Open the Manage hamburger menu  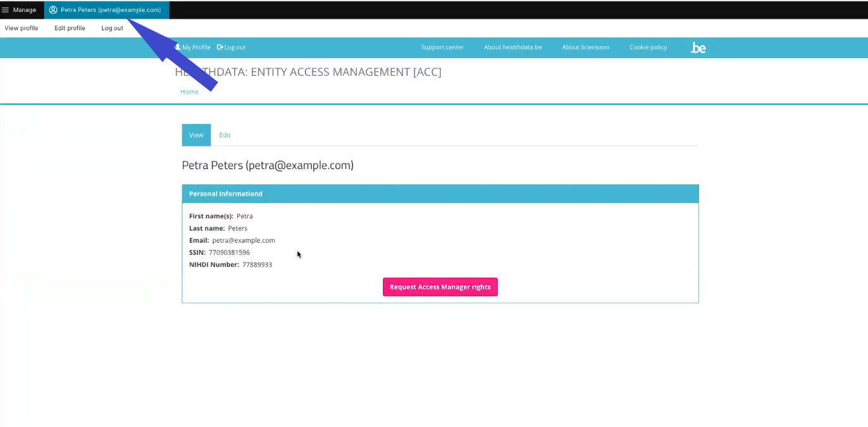pyautogui.click(x=6, y=10)
